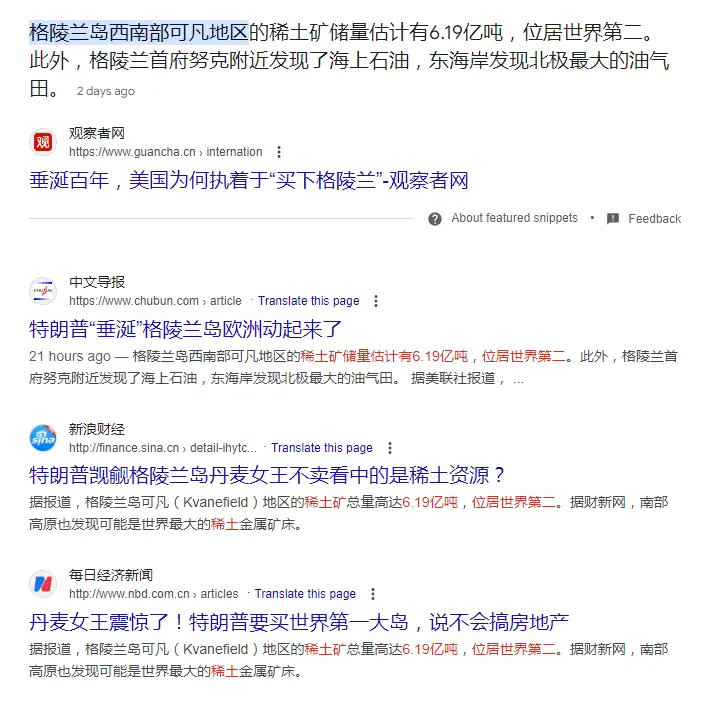Open the three-dot menu for nbd.com.cn result
The width and height of the screenshot is (708, 702).
[x=373, y=594]
